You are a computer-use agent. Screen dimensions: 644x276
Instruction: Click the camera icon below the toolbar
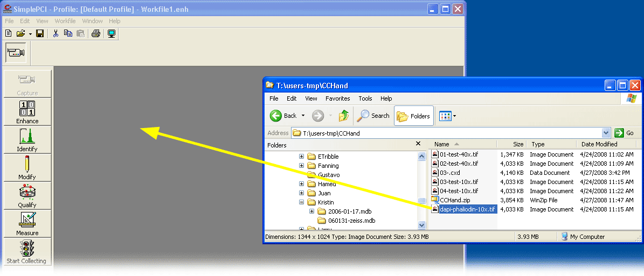(16, 53)
